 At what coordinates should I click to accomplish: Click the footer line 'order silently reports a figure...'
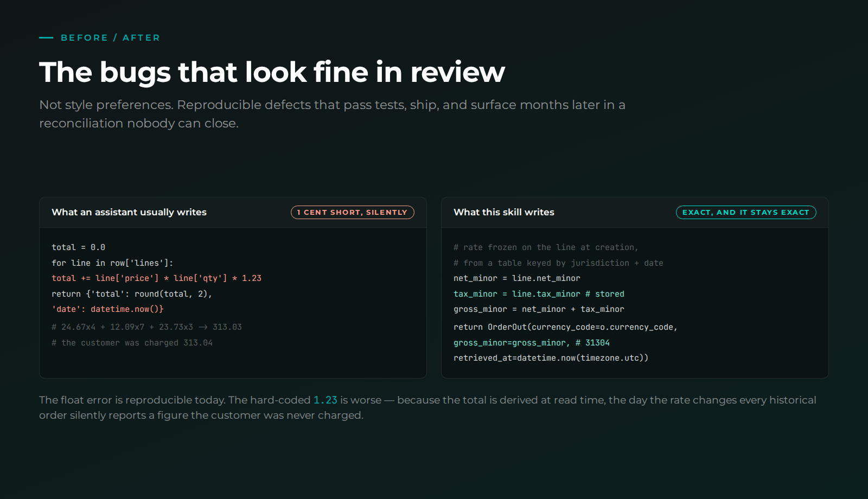pos(201,415)
